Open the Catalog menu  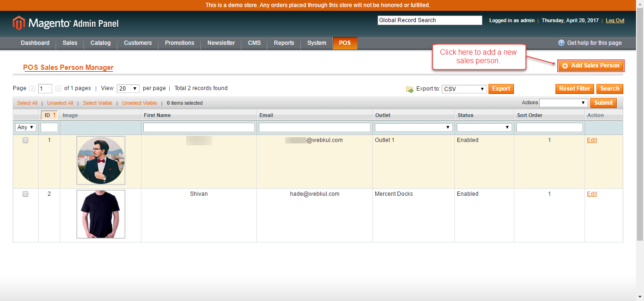[100, 43]
